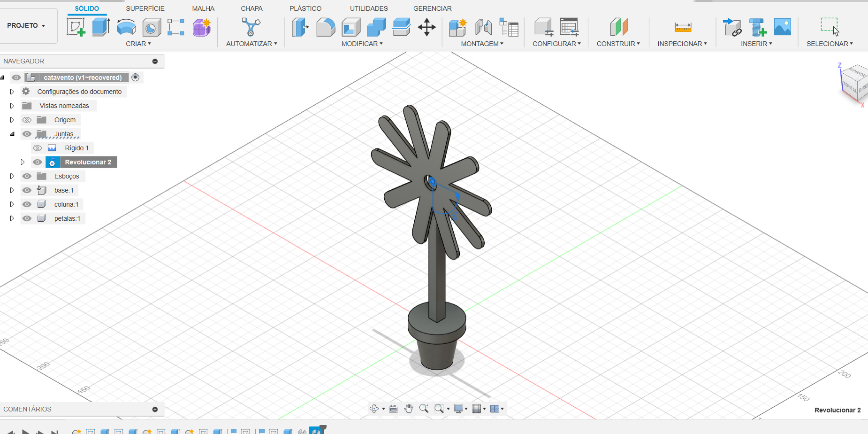Screen dimensions: 868x434
Task: Click the Automatizar tool icon
Action: [251, 27]
